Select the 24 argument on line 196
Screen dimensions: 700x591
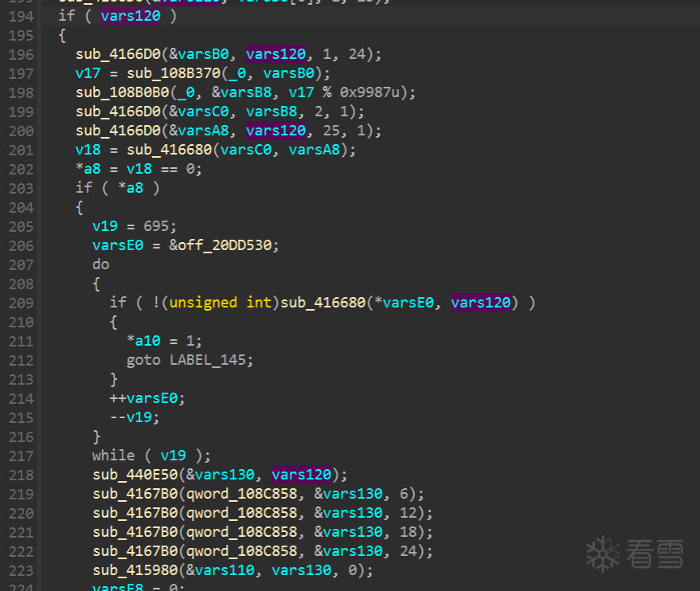coord(357,54)
